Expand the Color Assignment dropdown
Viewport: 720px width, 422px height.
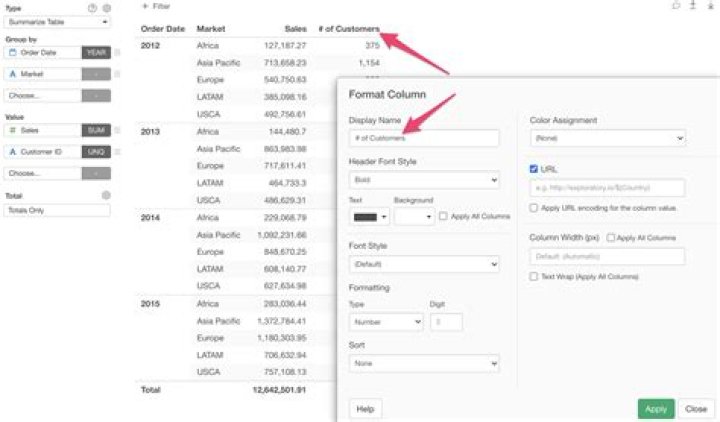click(x=606, y=139)
